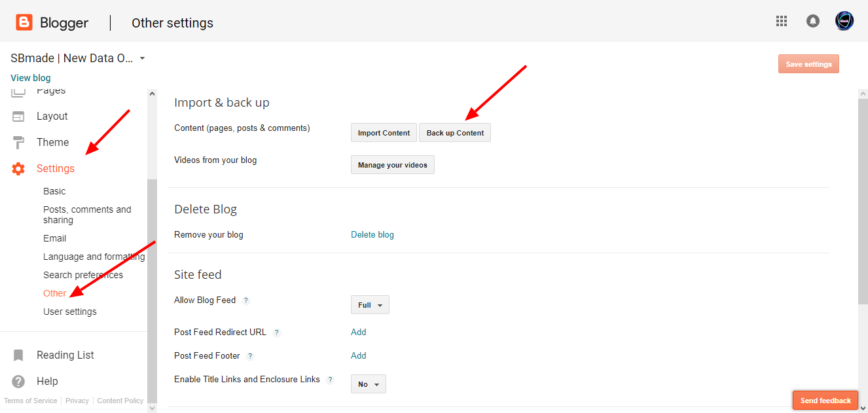Click the Help question-mark icon
Viewport: 868px width, 413px height.
coord(18,381)
